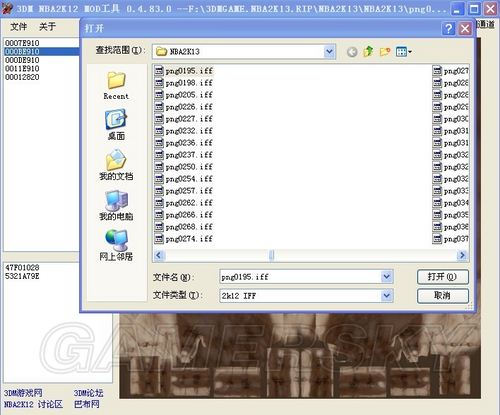Click the sepia texture preview in main window

(300, 356)
